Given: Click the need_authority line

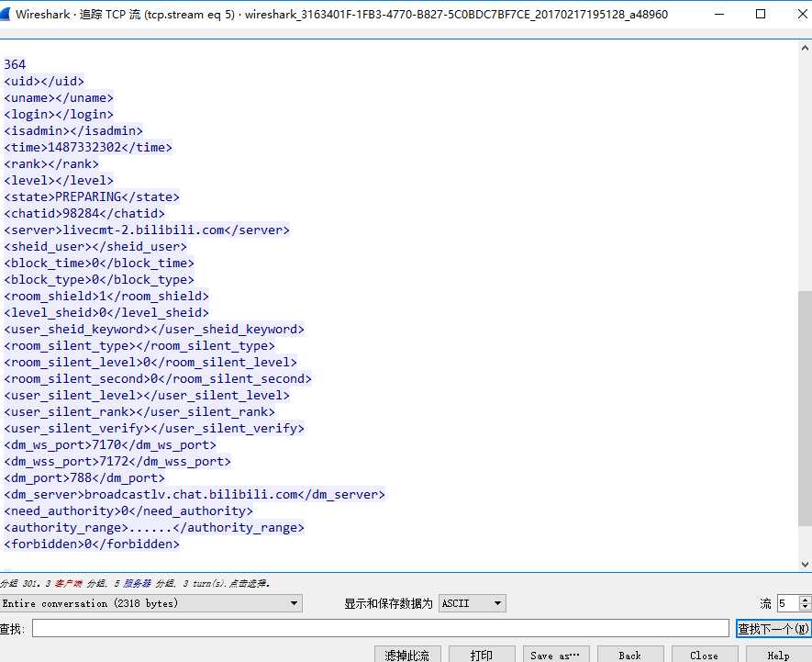Looking at the screenshot, I should click(x=128, y=511).
